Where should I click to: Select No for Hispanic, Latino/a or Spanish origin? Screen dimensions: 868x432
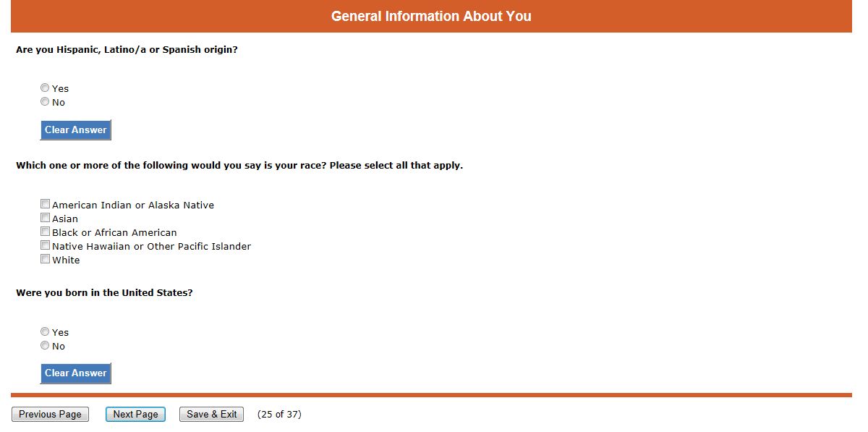45,102
